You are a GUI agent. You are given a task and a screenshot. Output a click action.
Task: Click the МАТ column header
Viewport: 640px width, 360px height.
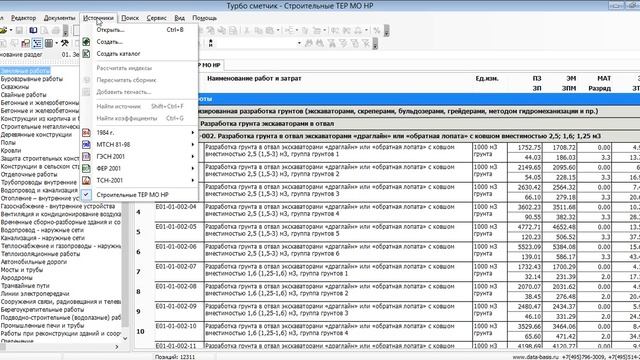604,78
